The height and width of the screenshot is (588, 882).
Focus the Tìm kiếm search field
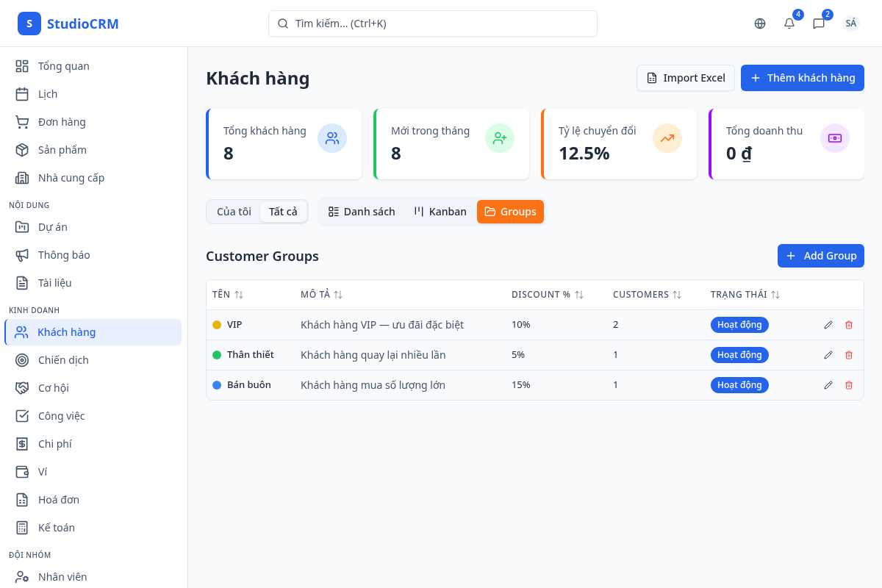[x=432, y=24]
